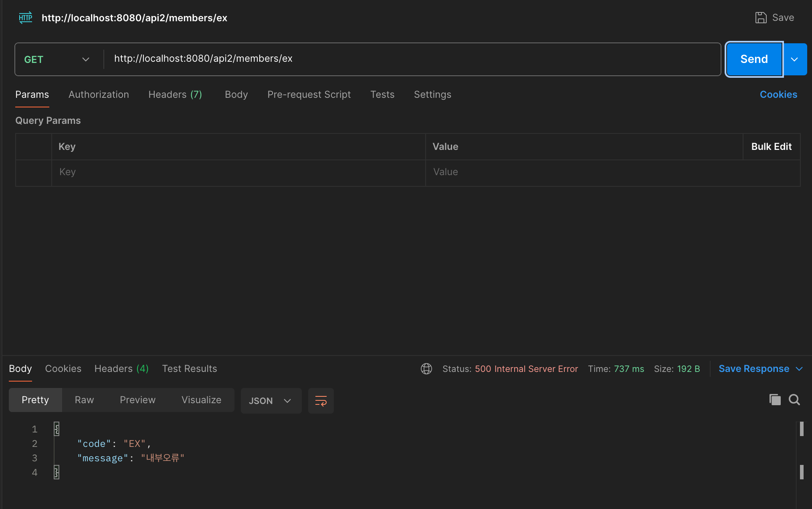812x509 pixels.
Task: Click the Save floppy disk icon
Action: pyautogui.click(x=761, y=18)
